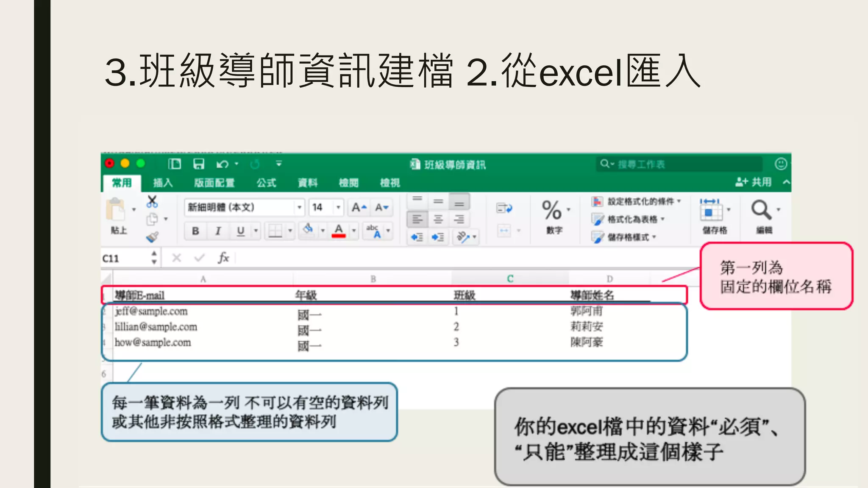This screenshot has height=488, width=868.
Task: Select column A header
Action: pos(203,279)
